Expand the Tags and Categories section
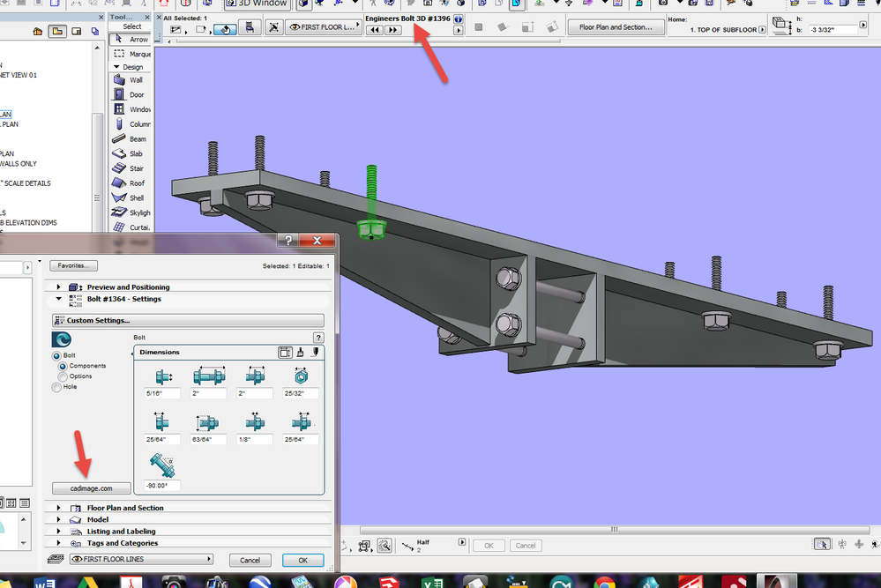Screen dimensions: 881x588 [x=60, y=543]
